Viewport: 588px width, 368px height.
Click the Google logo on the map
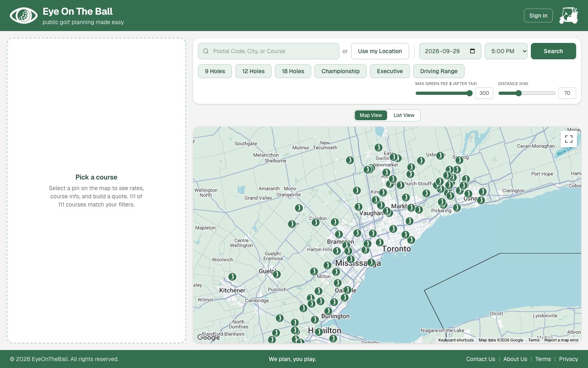point(209,337)
